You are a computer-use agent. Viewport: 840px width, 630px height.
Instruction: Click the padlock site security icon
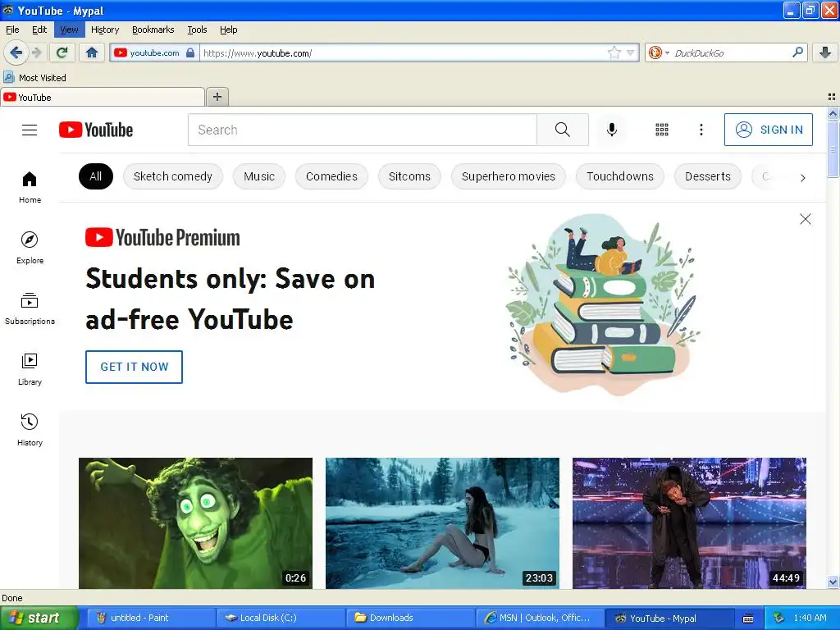(x=190, y=52)
